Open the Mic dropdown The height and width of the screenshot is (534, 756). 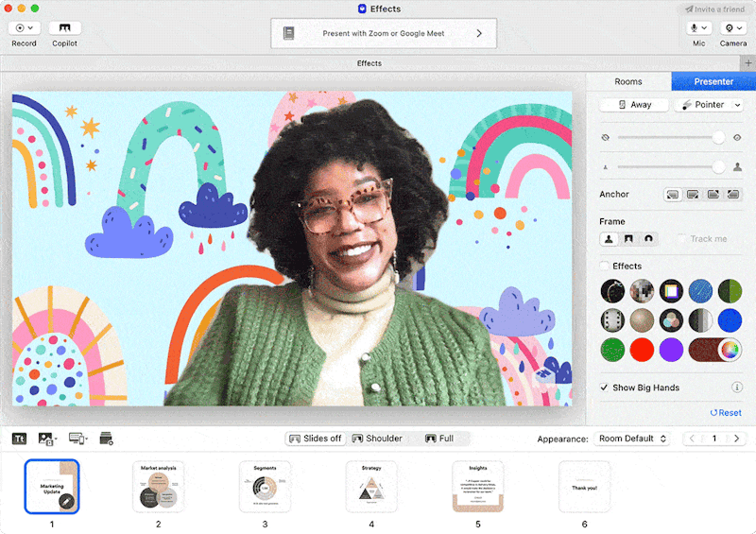click(x=698, y=28)
